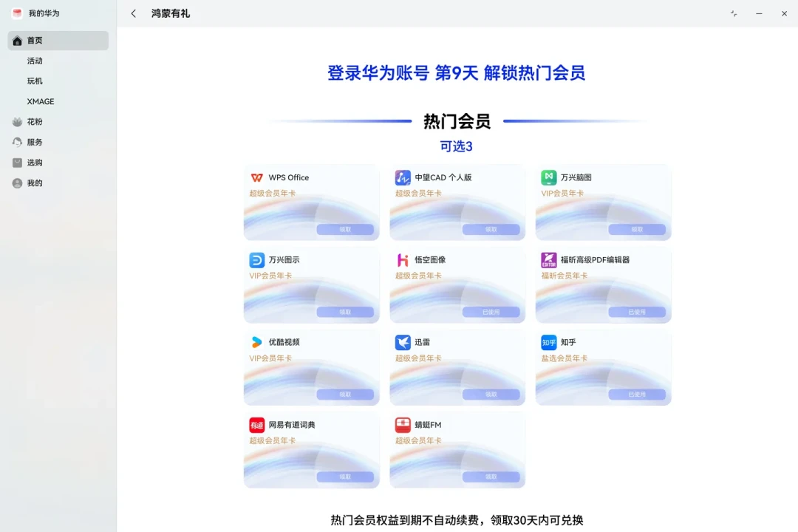Select 首页 in the sidebar
798x532 pixels.
58,41
